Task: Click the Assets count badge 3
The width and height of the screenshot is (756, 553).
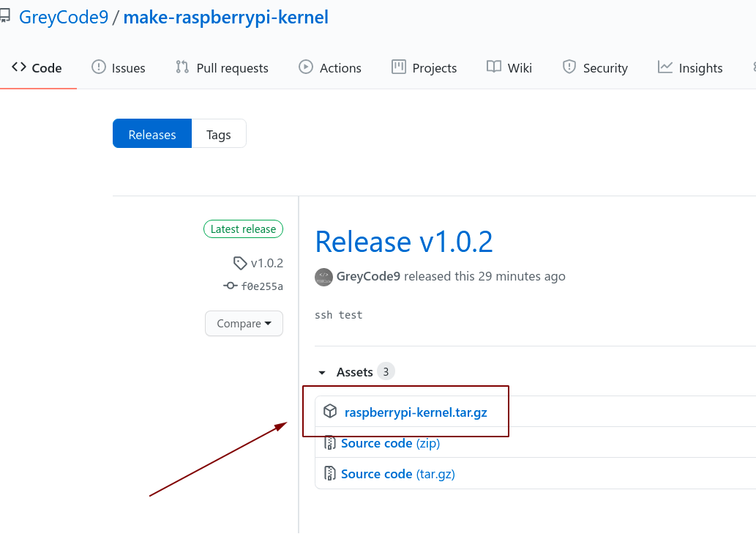Action: tap(386, 371)
